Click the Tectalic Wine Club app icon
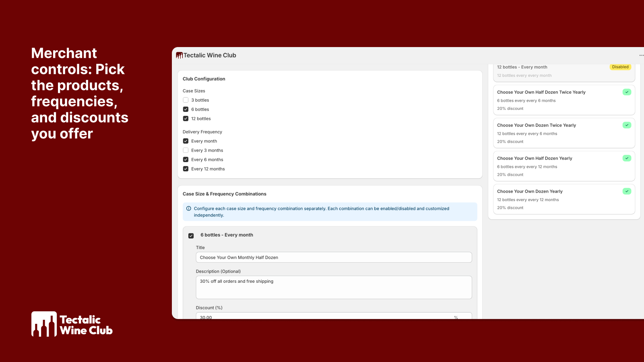Screen dimensions: 644x362 pyautogui.click(x=179, y=56)
